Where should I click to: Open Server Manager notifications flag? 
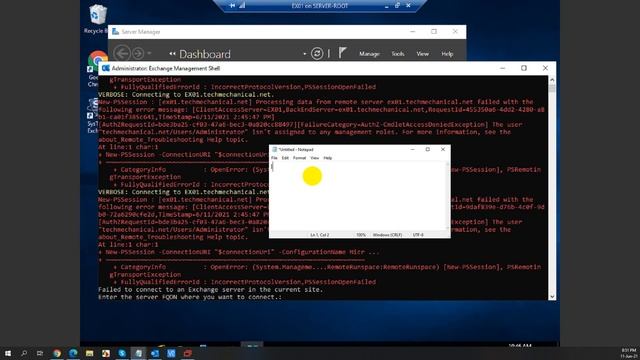coord(342,53)
